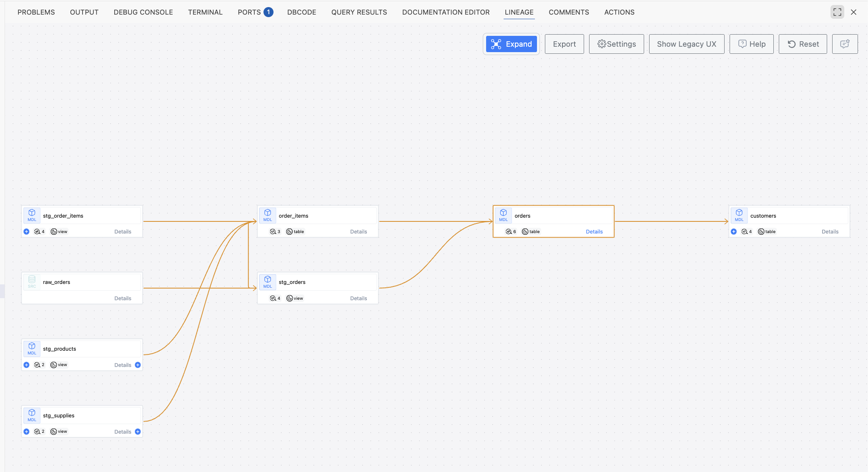Image resolution: width=868 pixels, height=472 pixels.
Task: Click the plus expander on the customers node
Action: point(734,231)
